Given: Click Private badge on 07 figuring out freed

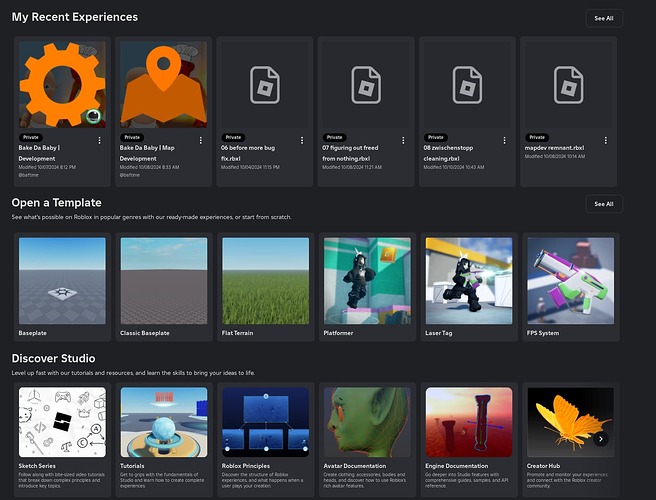Looking at the screenshot, I should [x=335, y=137].
